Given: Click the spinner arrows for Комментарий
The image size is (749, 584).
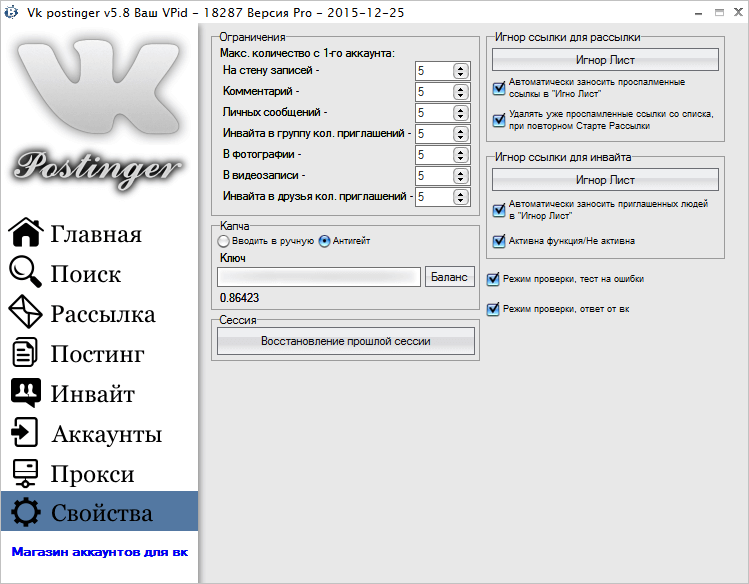Looking at the screenshot, I should coord(460,92).
